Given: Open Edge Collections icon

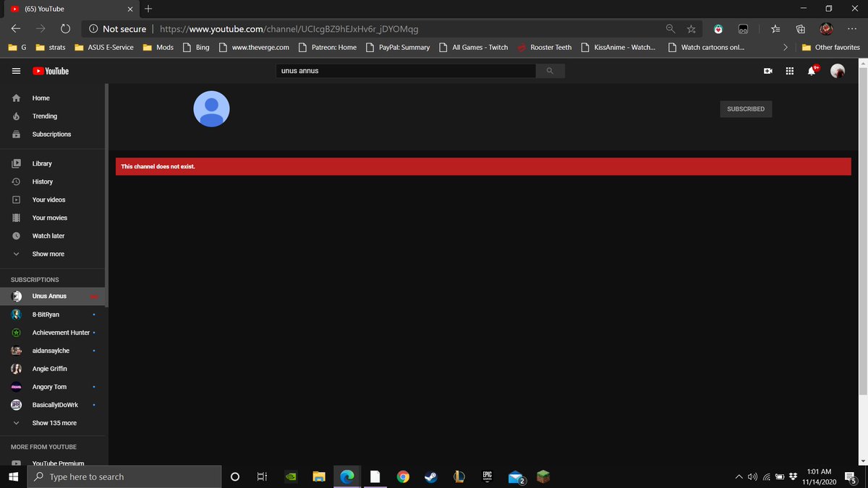Looking at the screenshot, I should click(x=801, y=29).
